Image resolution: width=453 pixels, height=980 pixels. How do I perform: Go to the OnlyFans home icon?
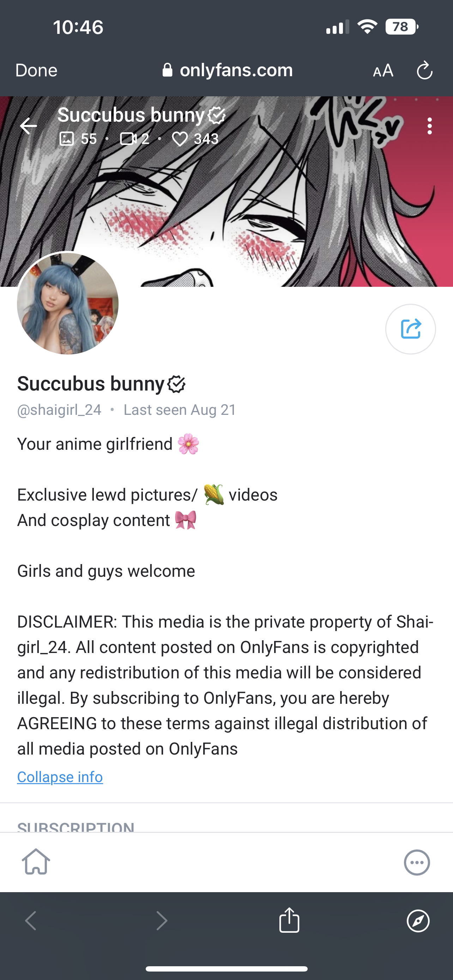(x=36, y=862)
